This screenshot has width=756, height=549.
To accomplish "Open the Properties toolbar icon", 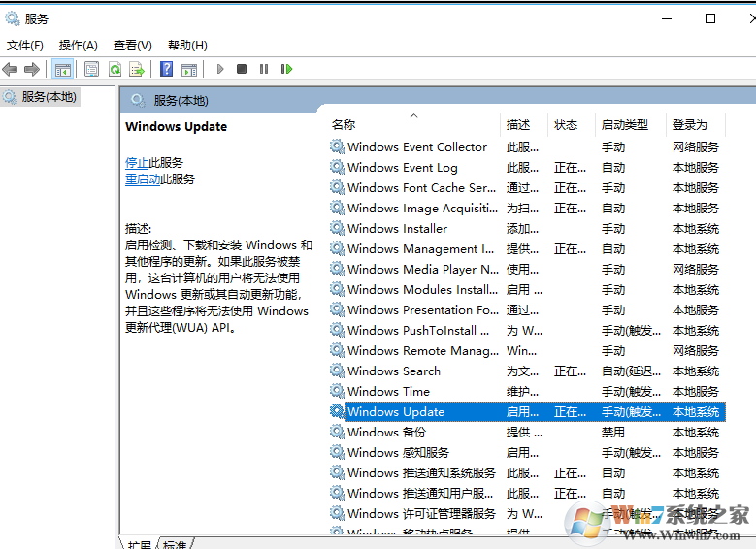I will [91, 70].
